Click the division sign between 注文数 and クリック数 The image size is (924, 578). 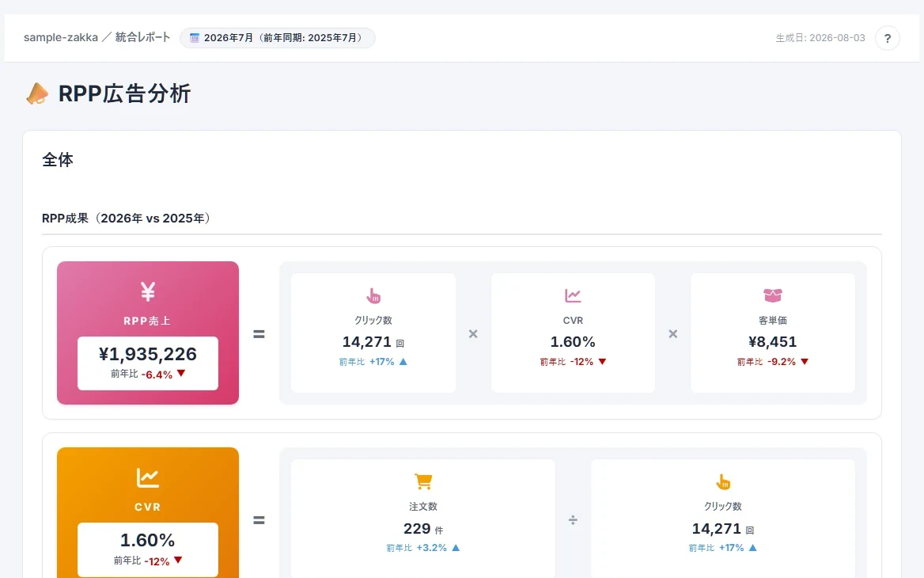coord(573,520)
